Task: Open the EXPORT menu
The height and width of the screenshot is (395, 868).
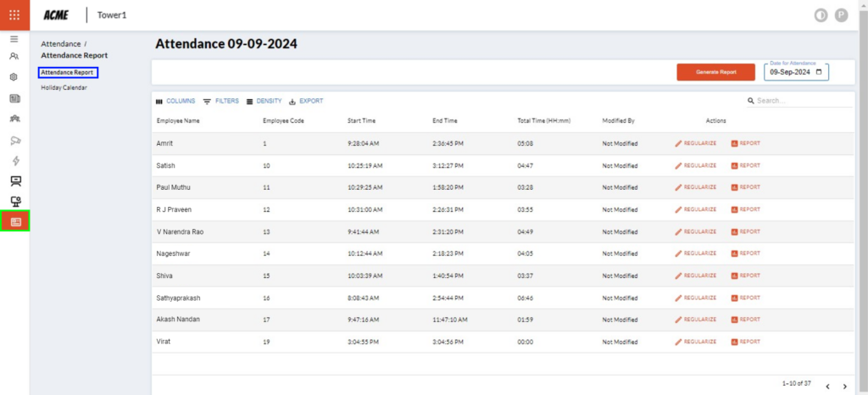Action: click(x=306, y=101)
